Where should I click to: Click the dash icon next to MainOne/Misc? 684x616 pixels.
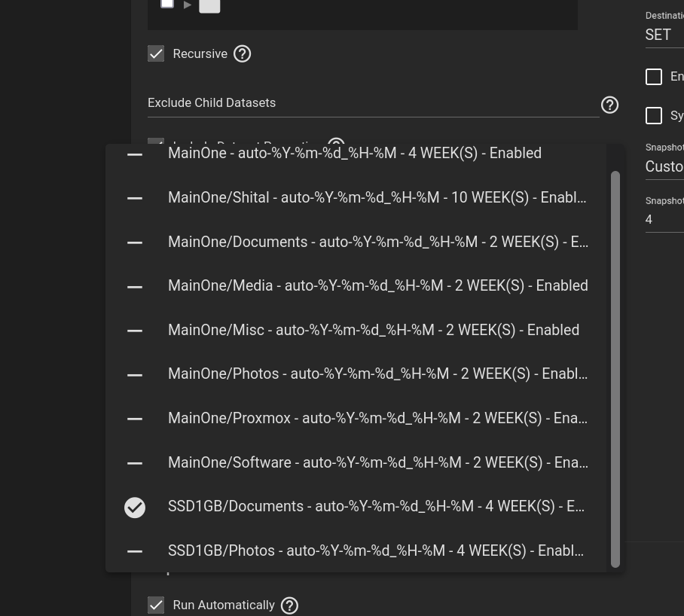135,331
